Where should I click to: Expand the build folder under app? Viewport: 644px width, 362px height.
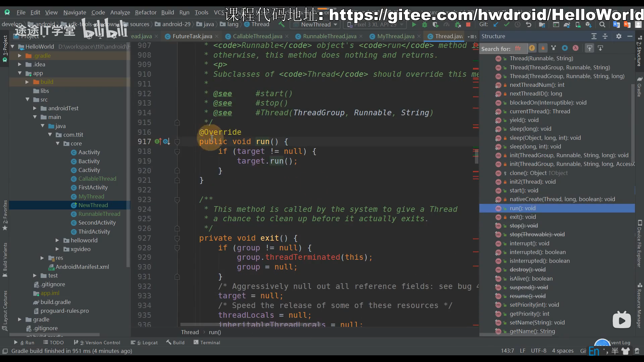[27, 82]
